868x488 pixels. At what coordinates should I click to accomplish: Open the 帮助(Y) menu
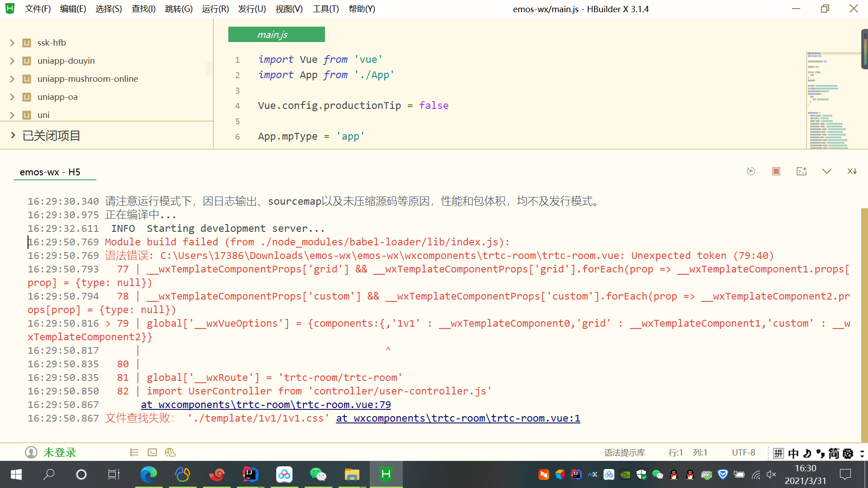point(362,9)
